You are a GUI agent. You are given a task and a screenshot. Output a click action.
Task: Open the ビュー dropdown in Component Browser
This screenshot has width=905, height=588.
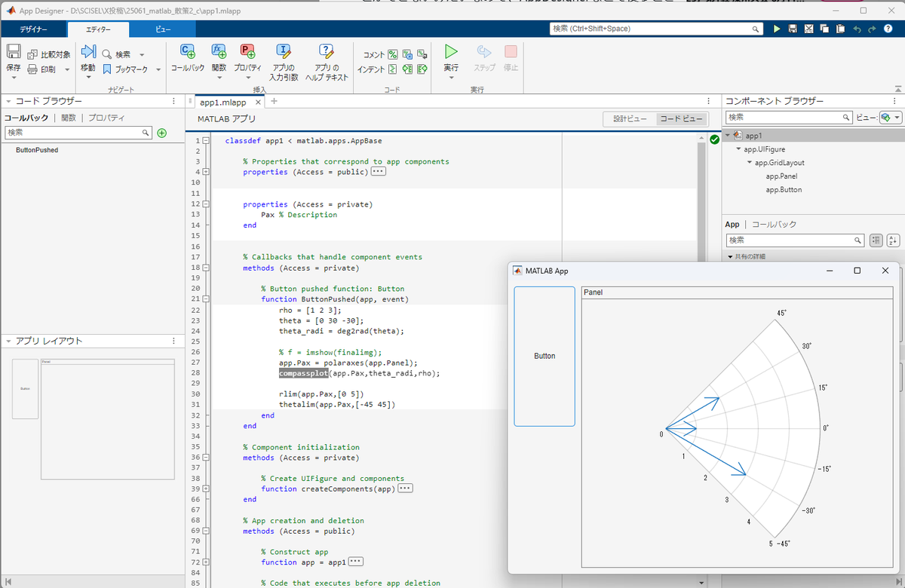point(891,118)
